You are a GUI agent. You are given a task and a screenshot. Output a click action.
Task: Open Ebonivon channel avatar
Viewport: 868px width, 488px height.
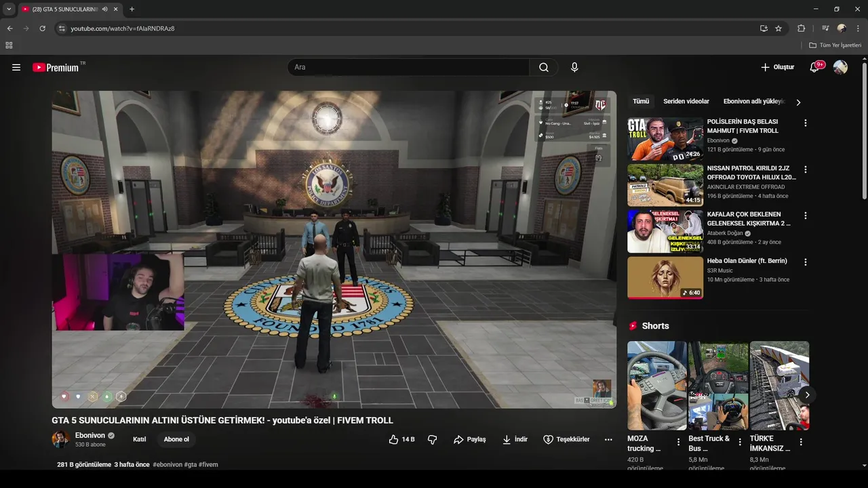[x=60, y=439]
